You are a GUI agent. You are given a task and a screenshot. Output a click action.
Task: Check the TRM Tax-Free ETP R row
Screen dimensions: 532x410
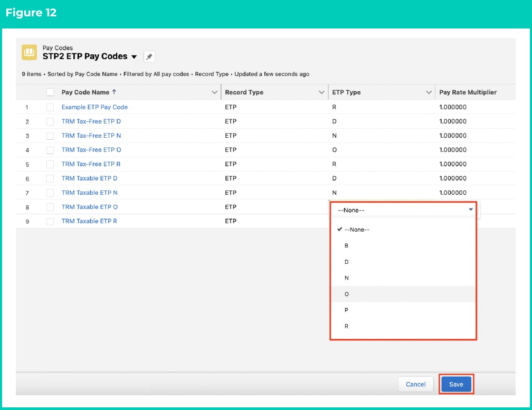50,164
